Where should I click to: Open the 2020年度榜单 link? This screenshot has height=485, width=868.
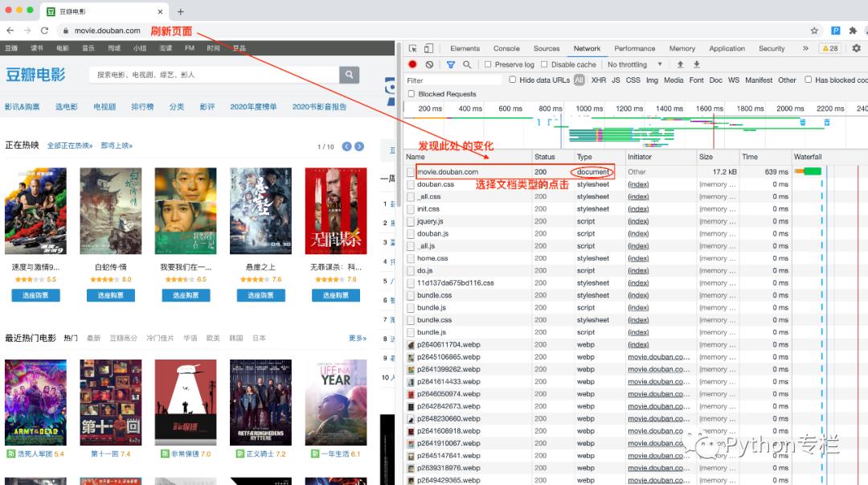pyautogui.click(x=253, y=106)
